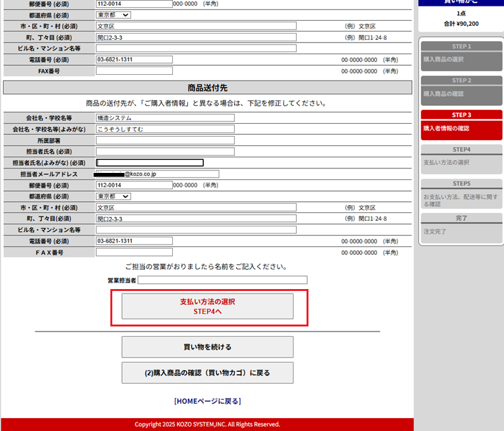This screenshot has width=504, height=431.
Task: Open the 都道府県 dropdown under 商品送付先
Action: [113, 196]
